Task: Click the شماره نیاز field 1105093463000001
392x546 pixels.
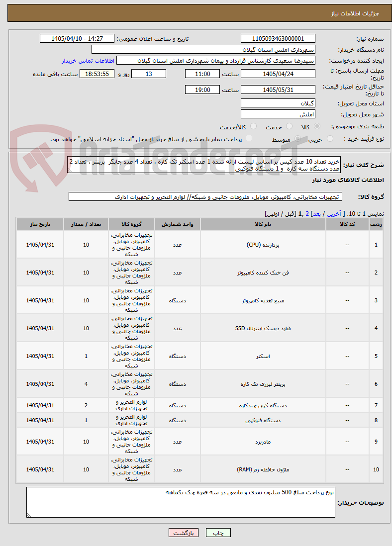Action: [x=278, y=39]
